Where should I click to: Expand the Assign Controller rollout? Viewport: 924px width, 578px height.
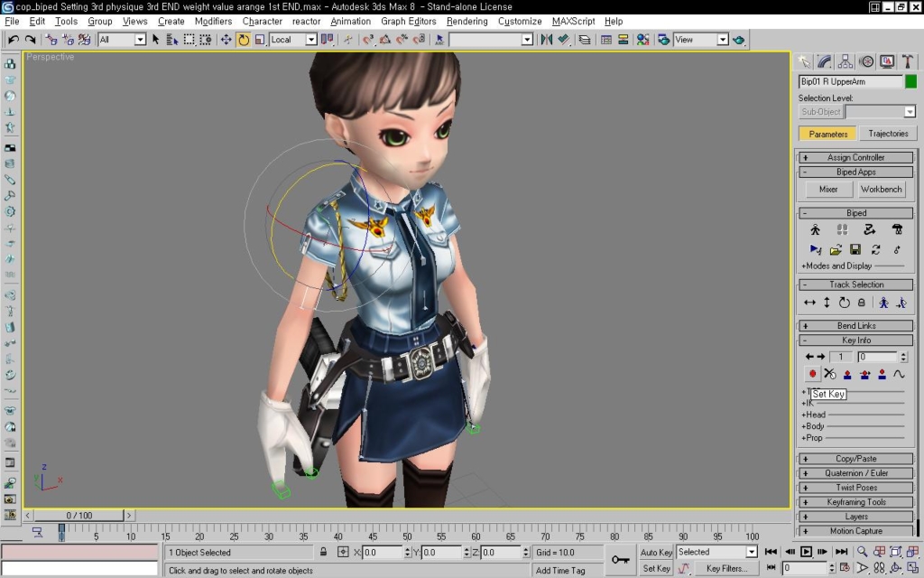[x=855, y=157]
